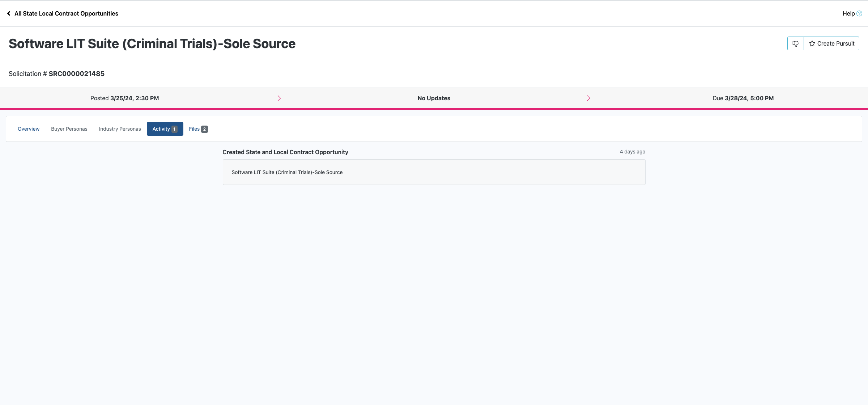Viewport: 868px width, 405px height.
Task: Go back to All State Local Contract Opportunities
Action: pos(66,13)
